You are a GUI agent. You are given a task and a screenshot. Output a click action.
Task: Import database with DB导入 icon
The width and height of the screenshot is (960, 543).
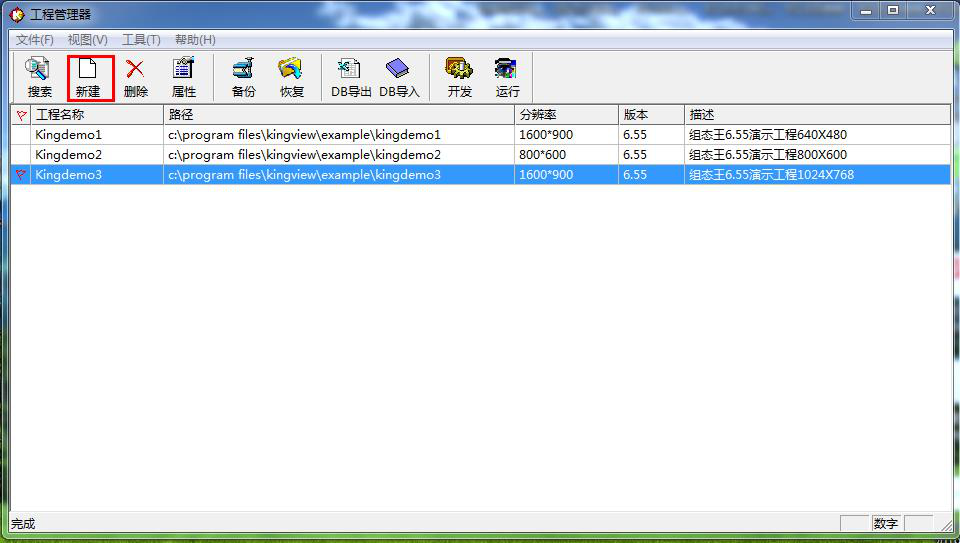click(x=399, y=77)
